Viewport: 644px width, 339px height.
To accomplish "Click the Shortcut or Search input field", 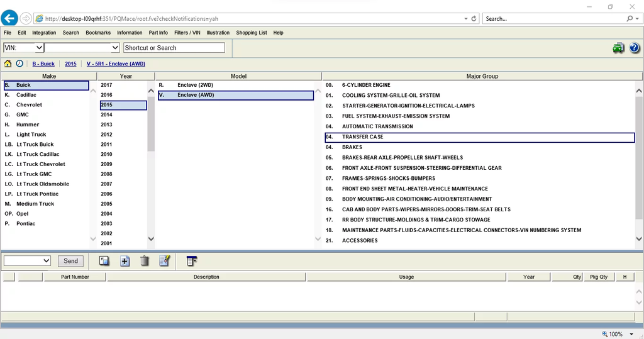I will tap(174, 48).
